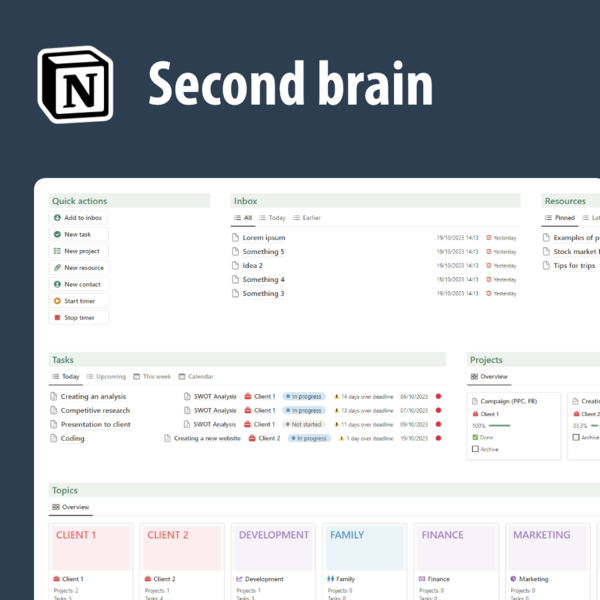This screenshot has height=600, width=600.
Task: Open the Something 4 inbox item
Action: [263, 279]
